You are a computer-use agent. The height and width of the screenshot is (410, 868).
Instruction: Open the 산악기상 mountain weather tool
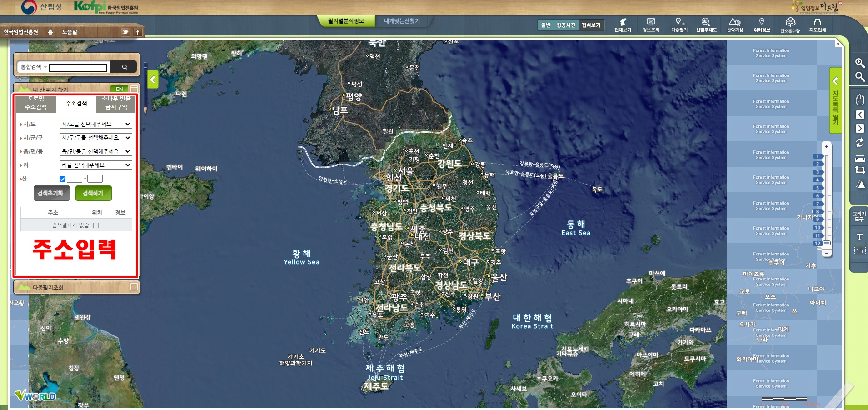[735, 25]
